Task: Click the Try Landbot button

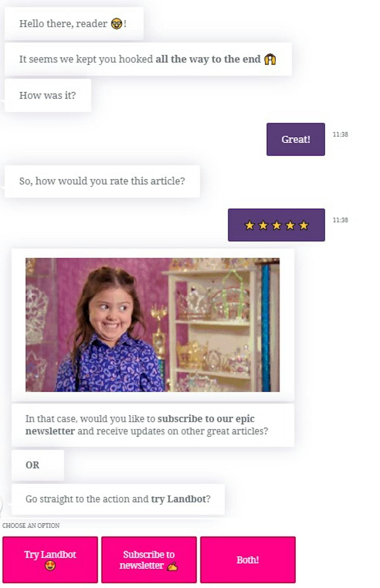Action: [50, 560]
